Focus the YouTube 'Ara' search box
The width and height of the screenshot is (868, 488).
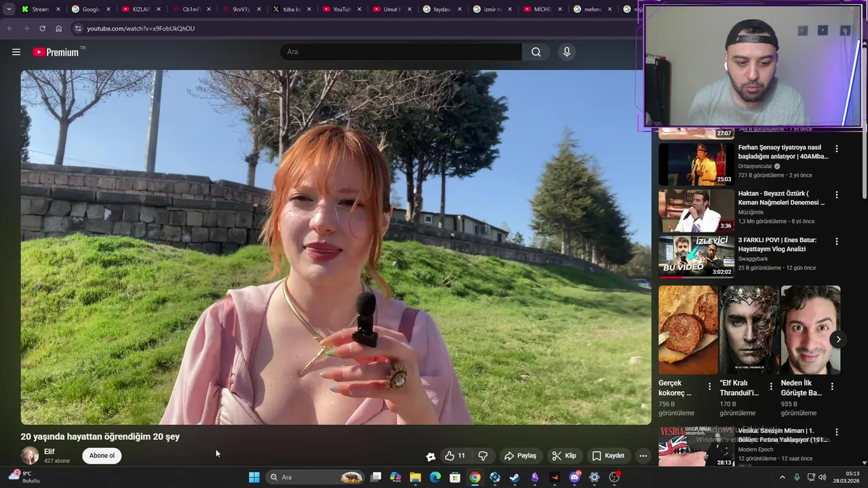[401, 52]
